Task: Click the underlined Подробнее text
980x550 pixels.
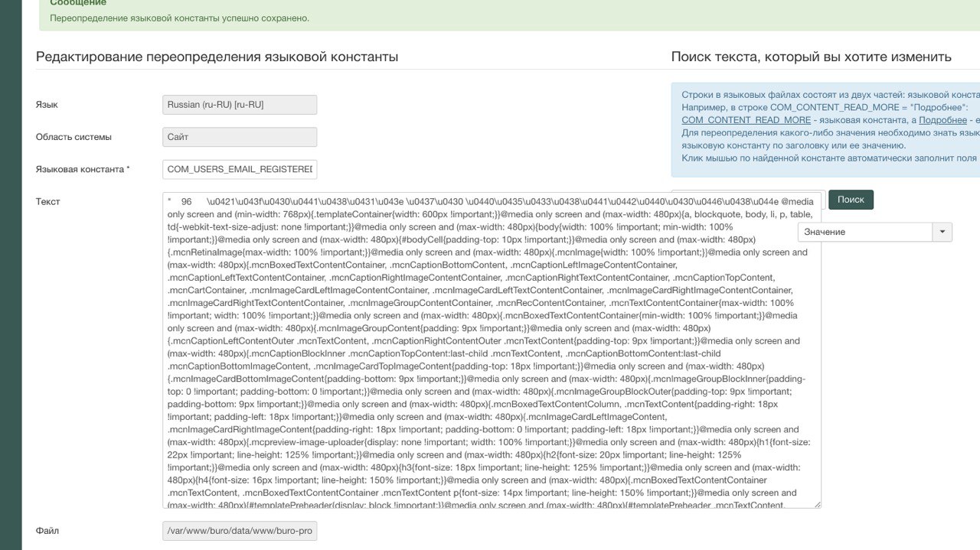Action: tap(942, 120)
